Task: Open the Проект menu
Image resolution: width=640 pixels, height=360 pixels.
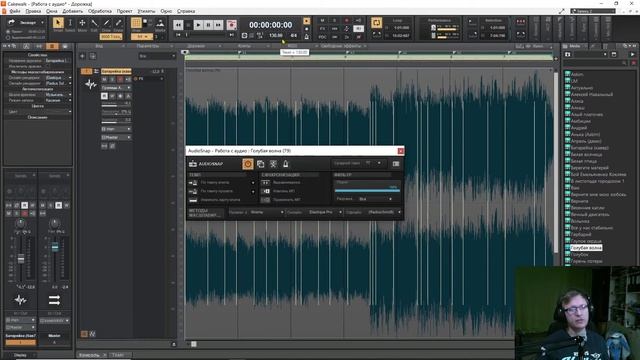Action: [124, 11]
